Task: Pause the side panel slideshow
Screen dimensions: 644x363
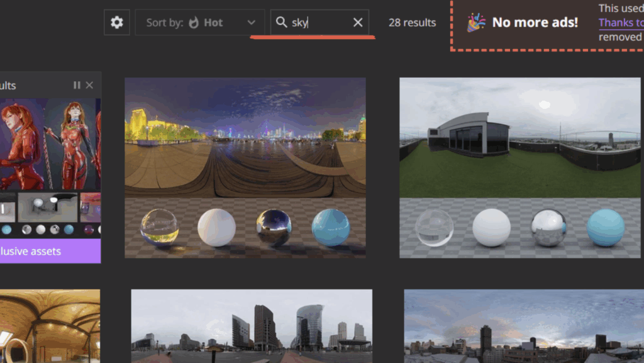Action: [77, 86]
